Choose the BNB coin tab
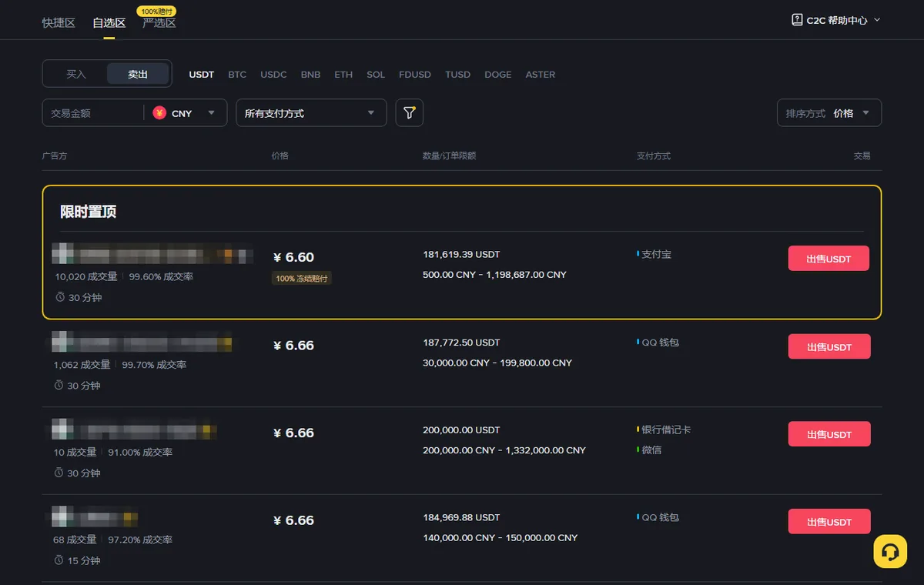Screen dimensions: 924x585 310,75
